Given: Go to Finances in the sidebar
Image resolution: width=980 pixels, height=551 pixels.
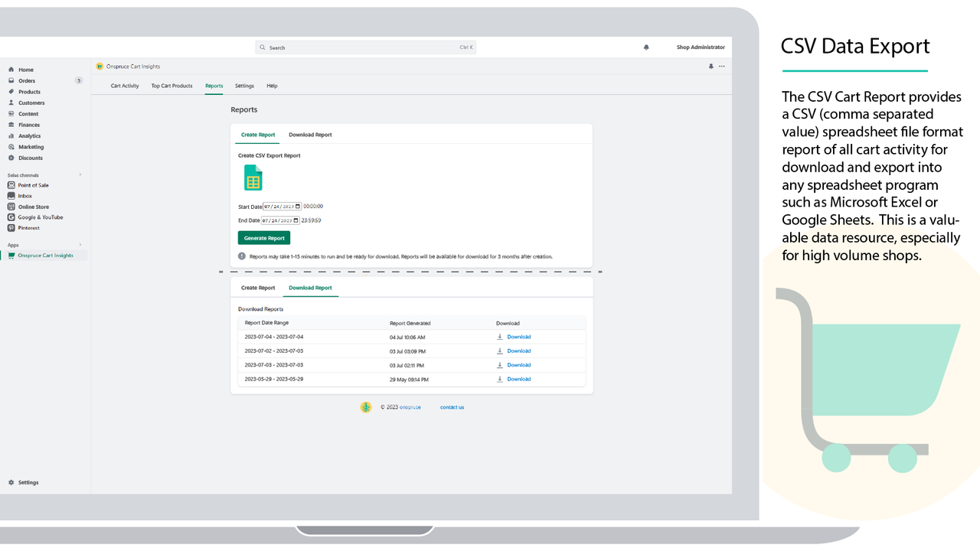Looking at the screenshot, I should click(29, 125).
